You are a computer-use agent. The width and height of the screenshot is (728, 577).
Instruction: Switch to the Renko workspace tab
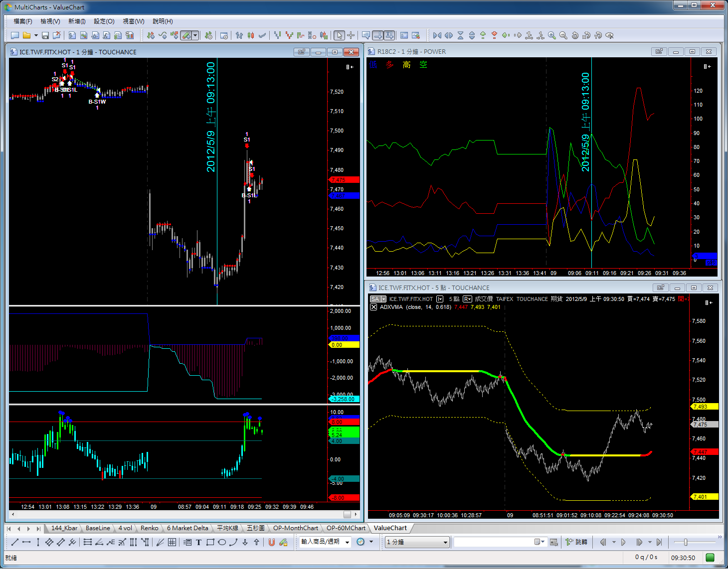[x=149, y=528]
